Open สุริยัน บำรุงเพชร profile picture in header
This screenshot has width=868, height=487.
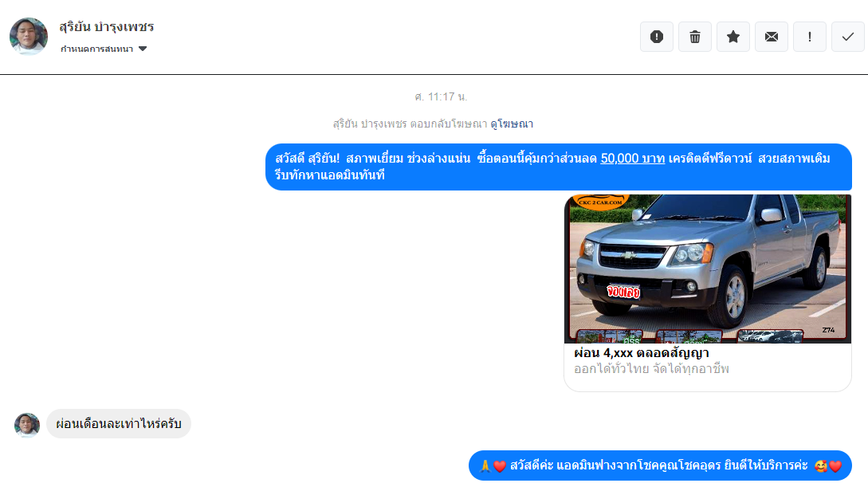coord(29,37)
